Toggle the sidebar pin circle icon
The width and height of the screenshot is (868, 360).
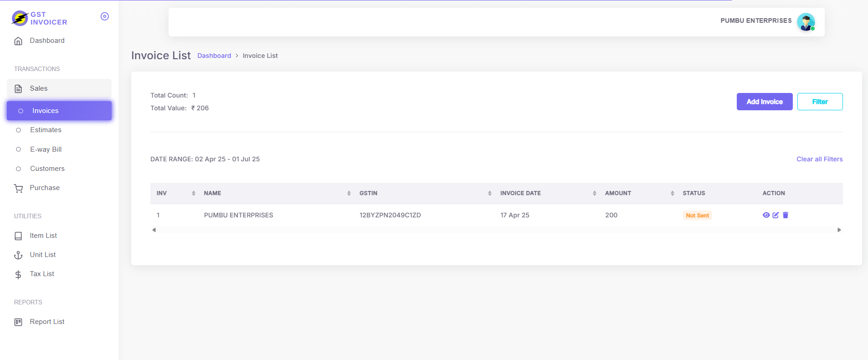(104, 16)
